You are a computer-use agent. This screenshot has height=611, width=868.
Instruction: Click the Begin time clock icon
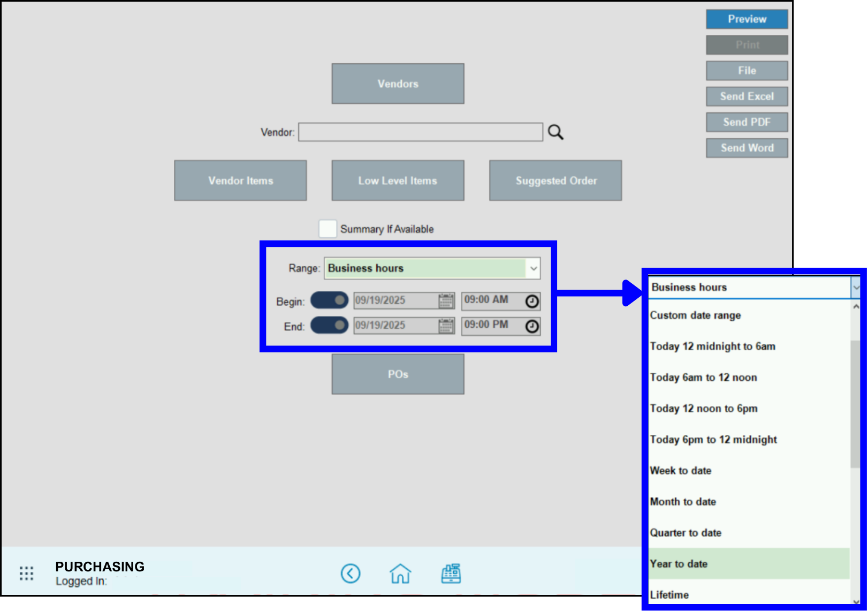click(531, 301)
